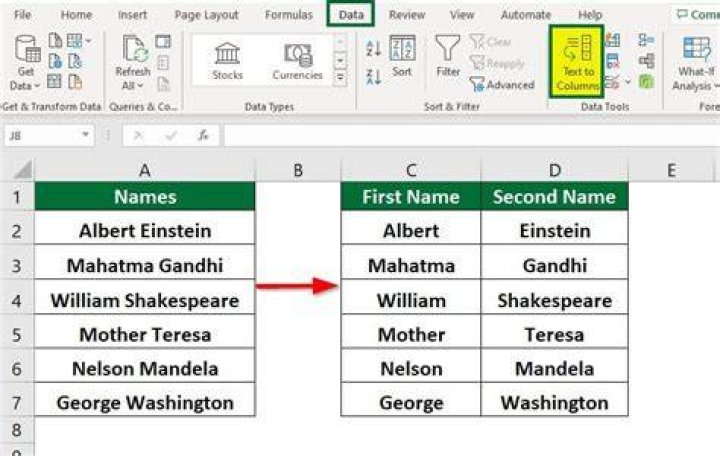Choose the Stocks data type
Image resolution: width=720 pixels, height=456 pixels.
pyautogui.click(x=227, y=61)
